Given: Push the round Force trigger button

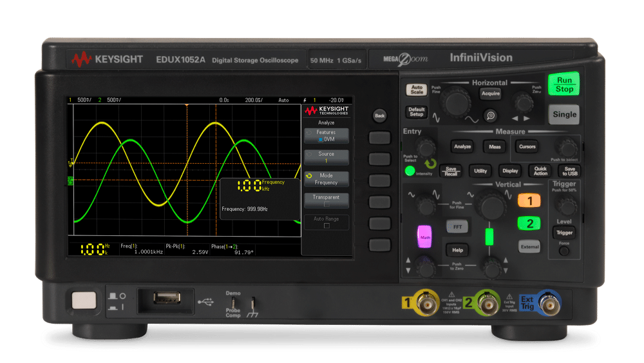Looking at the screenshot, I should (x=564, y=251).
